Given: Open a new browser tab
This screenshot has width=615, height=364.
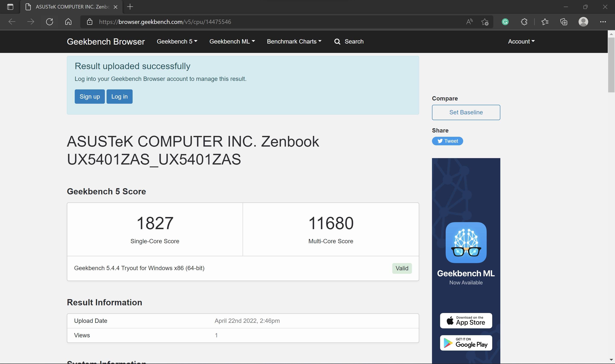Looking at the screenshot, I should tap(130, 7).
